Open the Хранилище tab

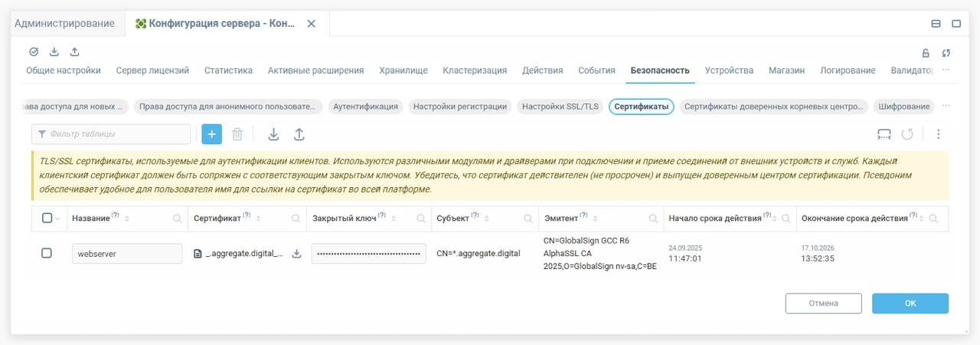(403, 70)
